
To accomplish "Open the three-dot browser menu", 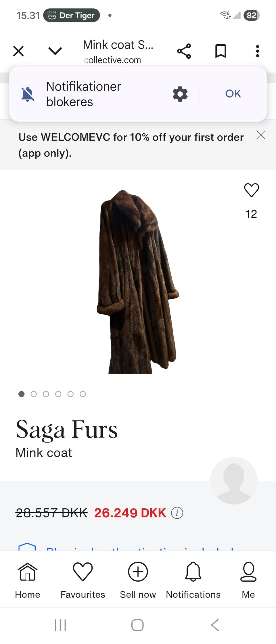I will coord(257,51).
